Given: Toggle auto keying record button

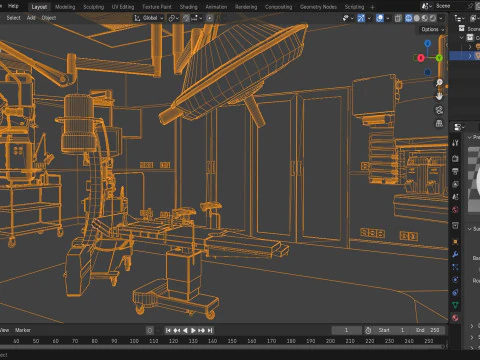Looking at the screenshot, I should (150, 330).
